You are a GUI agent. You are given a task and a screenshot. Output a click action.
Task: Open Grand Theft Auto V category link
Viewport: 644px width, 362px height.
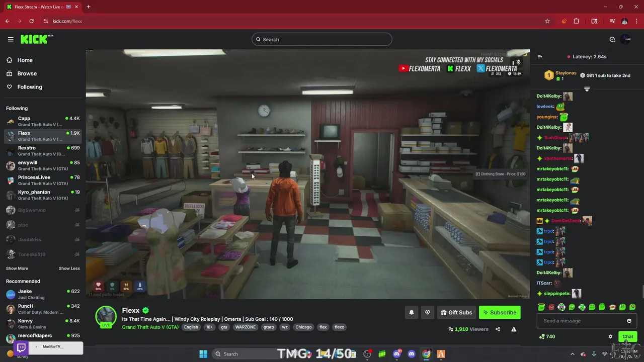[x=150, y=327]
